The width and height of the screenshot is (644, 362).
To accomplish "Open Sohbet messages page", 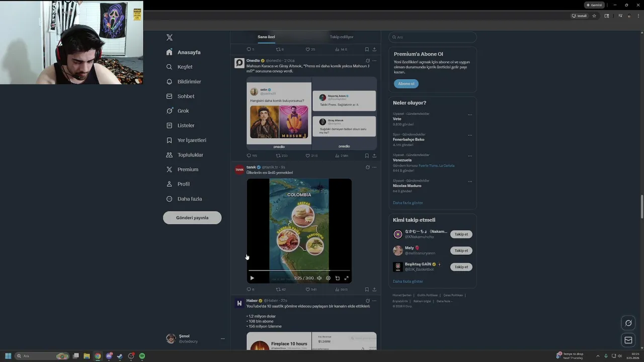I will [x=180, y=96].
